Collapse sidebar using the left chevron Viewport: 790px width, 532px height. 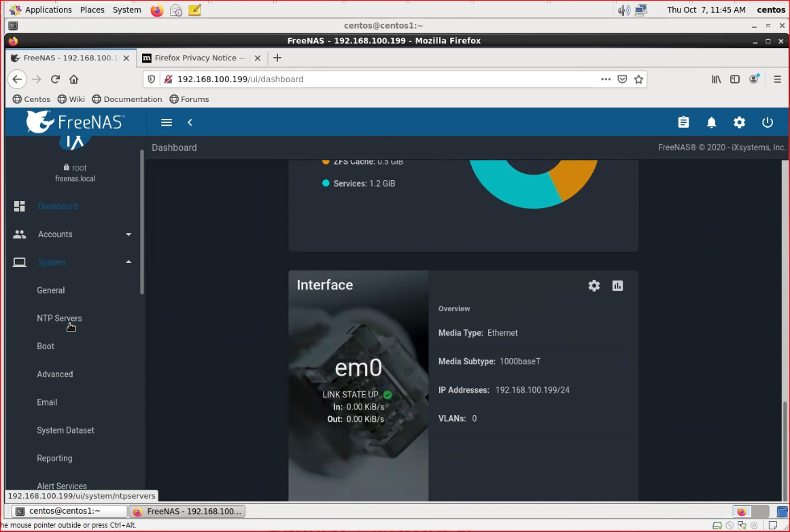pyautogui.click(x=190, y=122)
